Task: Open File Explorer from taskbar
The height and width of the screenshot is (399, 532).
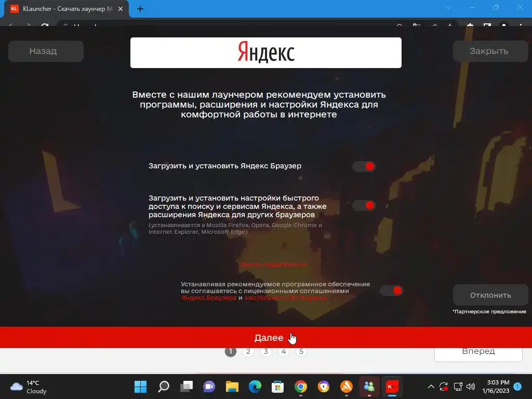Action: 232,387
